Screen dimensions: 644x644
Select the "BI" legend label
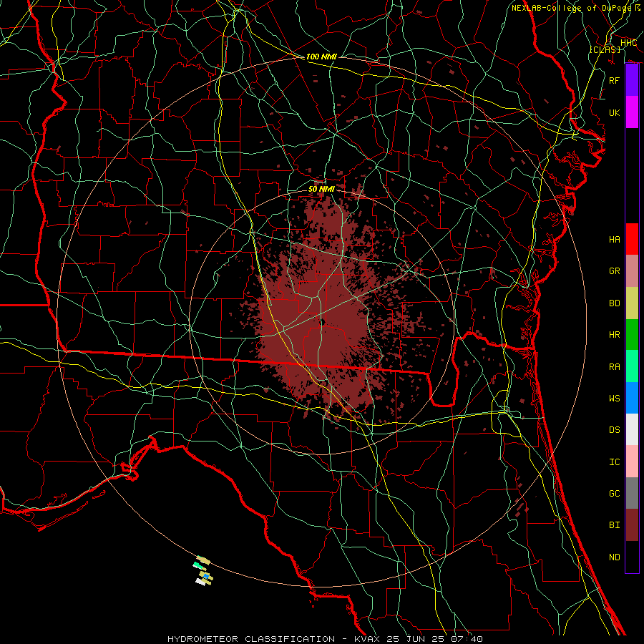tap(615, 525)
